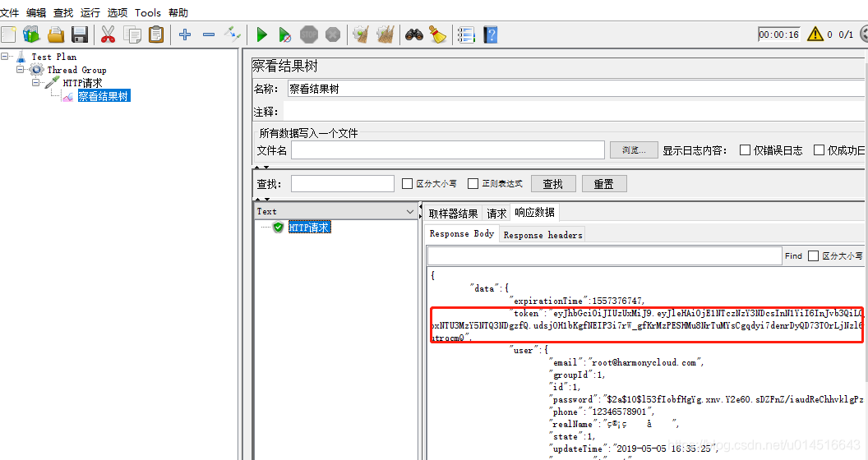Open the Templates icon
The image size is (868, 460).
31,34
